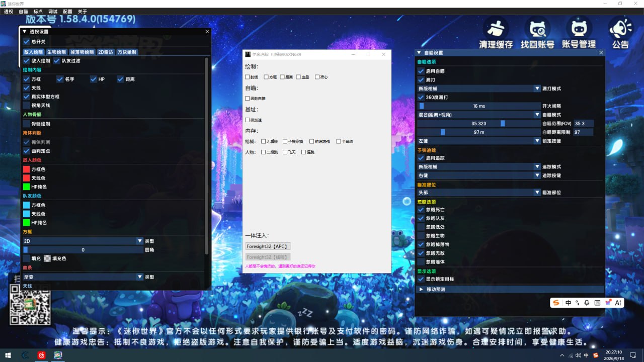Click the red circular app icon in the taskbar
The image size is (644, 362).
[x=42, y=355]
